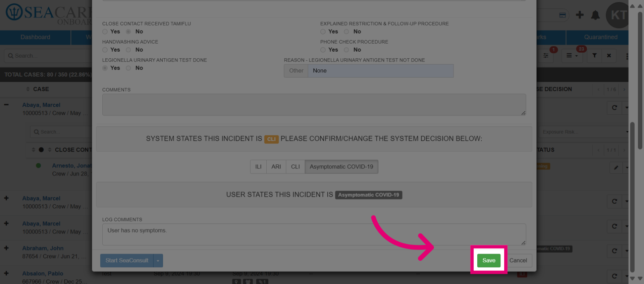The width and height of the screenshot is (644, 284).
Task: Select Yes for Handwashing Advice
Action: (105, 50)
